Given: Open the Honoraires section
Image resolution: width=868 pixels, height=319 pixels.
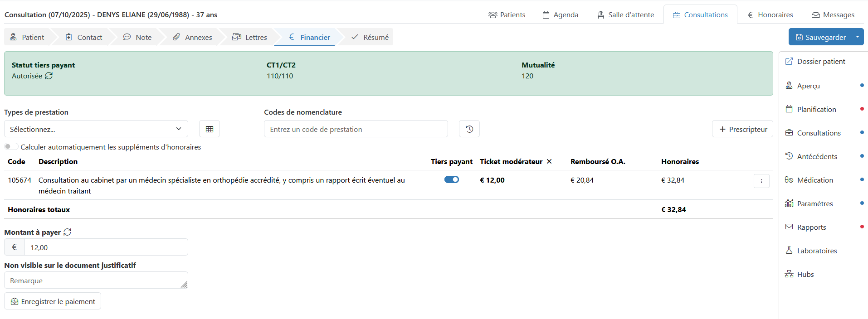Looking at the screenshot, I should 770,14.
